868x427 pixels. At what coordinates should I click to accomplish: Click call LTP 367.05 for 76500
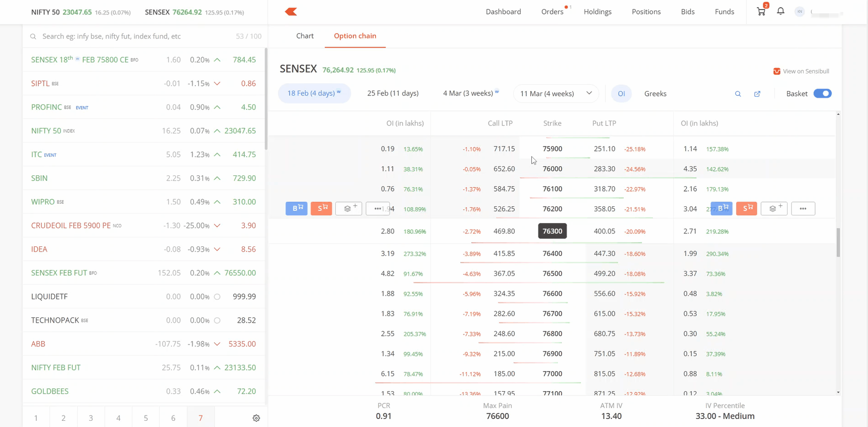(504, 274)
